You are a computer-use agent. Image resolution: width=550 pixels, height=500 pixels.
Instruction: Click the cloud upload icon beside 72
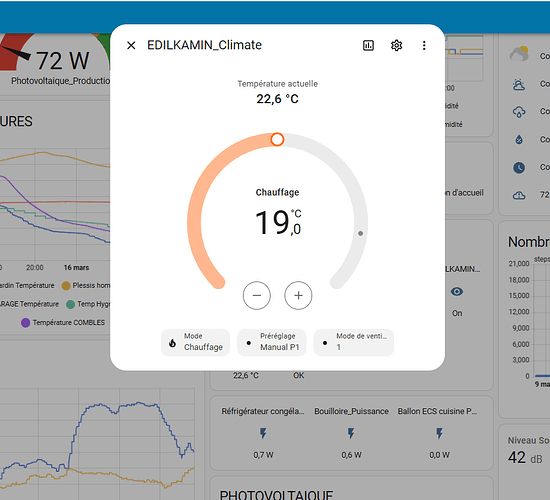coord(519,195)
